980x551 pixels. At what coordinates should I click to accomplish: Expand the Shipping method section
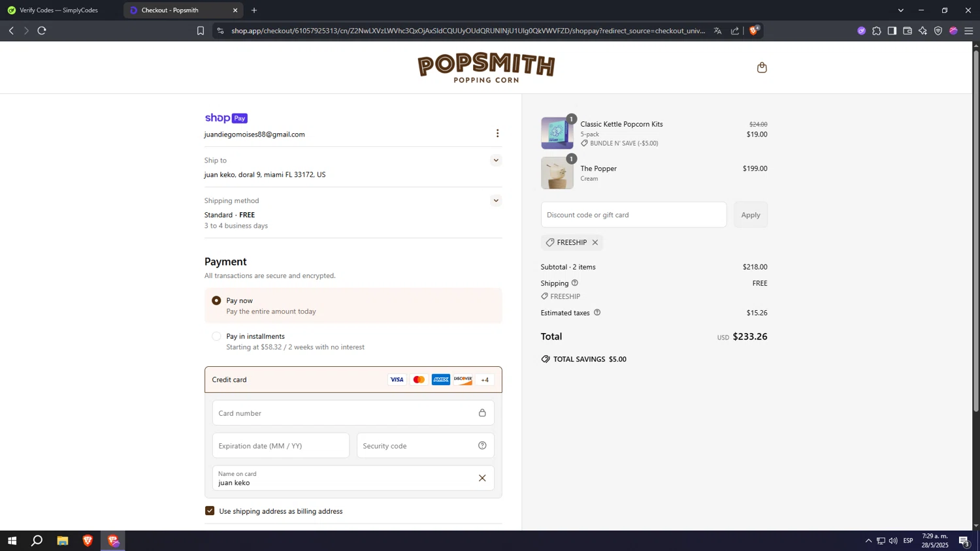496,200
